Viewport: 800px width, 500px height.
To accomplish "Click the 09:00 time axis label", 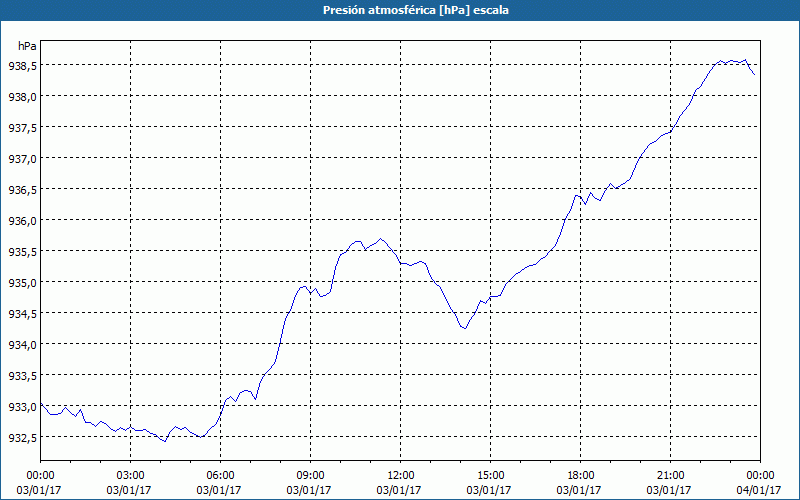I will 310,476.
